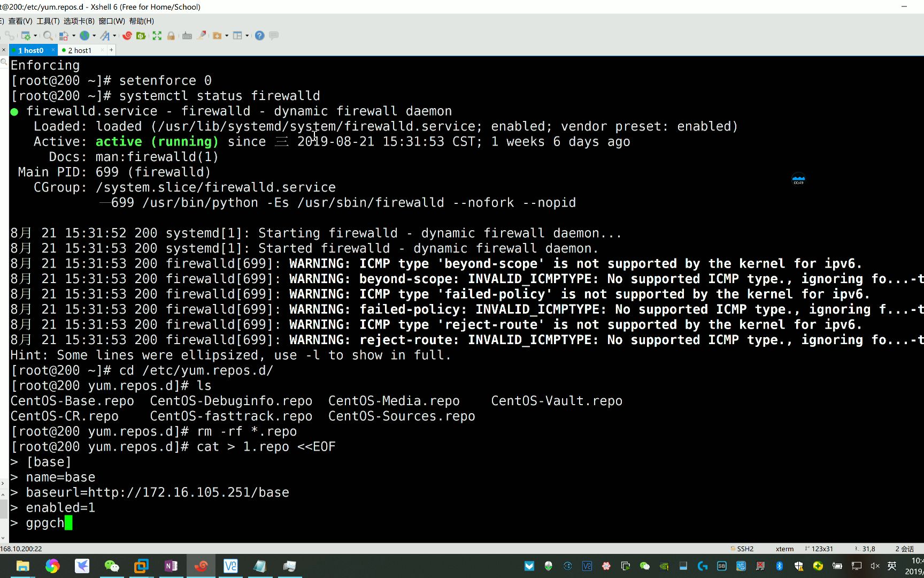Open File Explorer from the taskbar

[22, 566]
